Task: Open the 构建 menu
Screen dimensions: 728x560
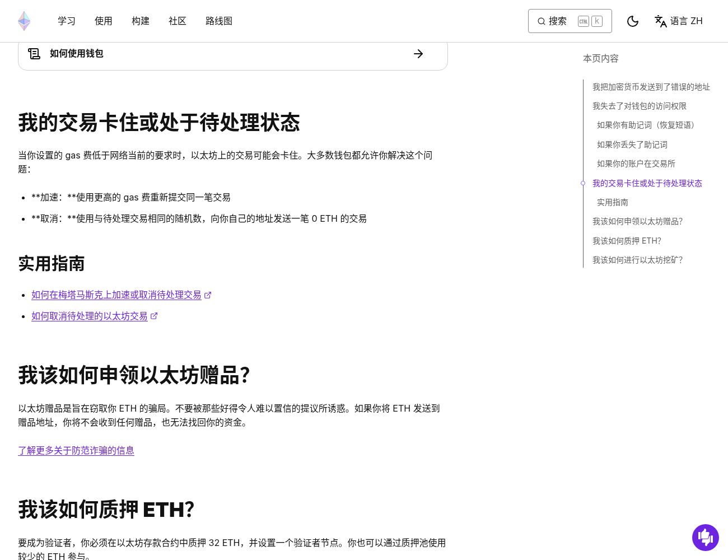Action: click(x=141, y=21)
